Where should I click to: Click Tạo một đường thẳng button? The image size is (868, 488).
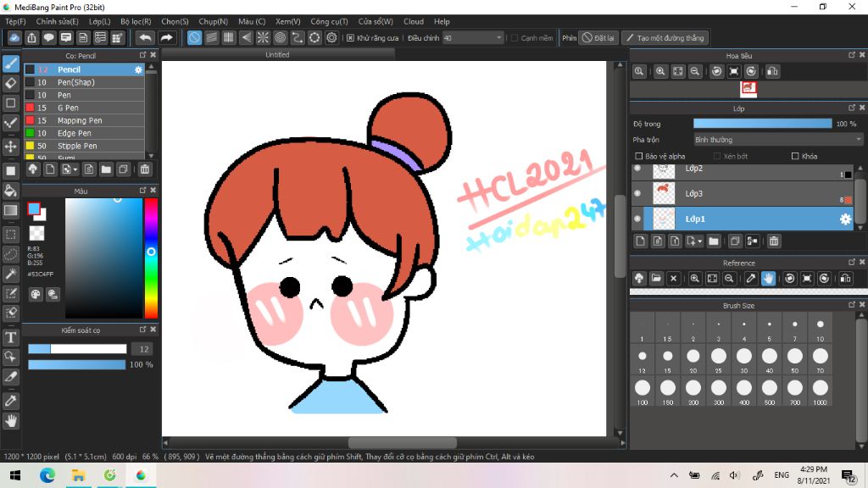tap(665, 38)
